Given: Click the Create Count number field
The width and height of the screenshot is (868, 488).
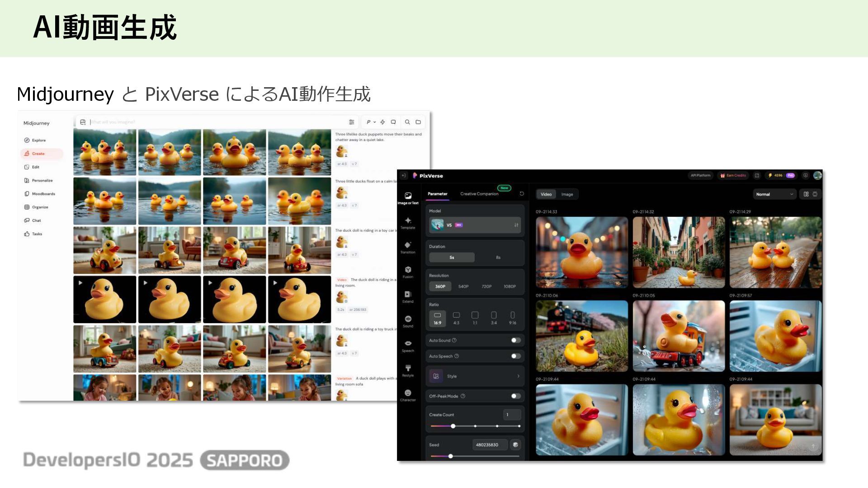Looking at the screenshot, I should pos(512,415).
